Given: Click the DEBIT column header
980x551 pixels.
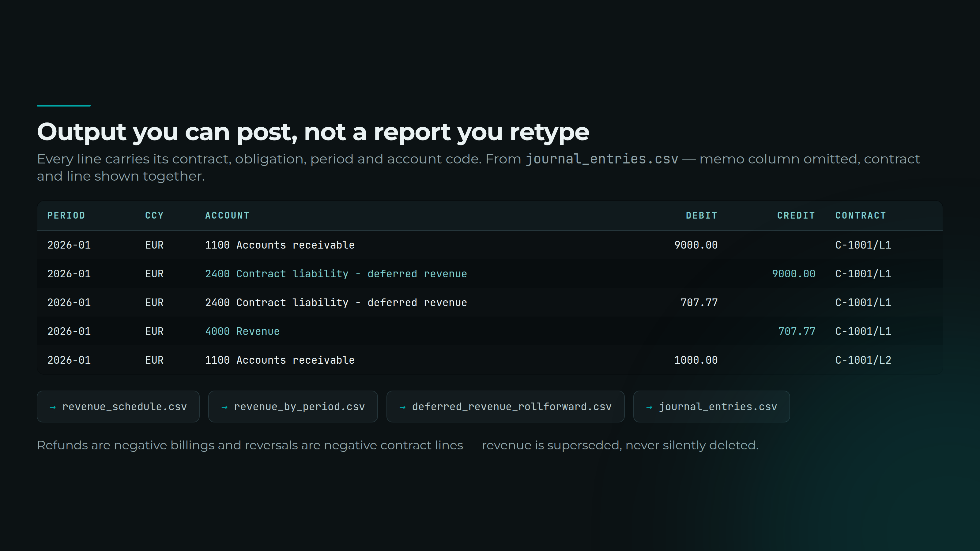Looking at the screenshot, I should [702, 216].
